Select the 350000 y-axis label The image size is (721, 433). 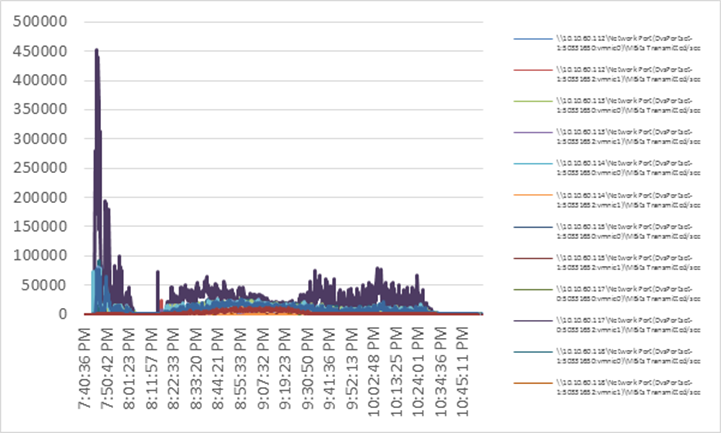[40, 109]
